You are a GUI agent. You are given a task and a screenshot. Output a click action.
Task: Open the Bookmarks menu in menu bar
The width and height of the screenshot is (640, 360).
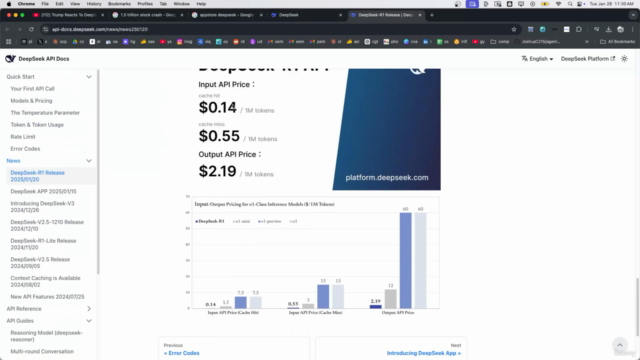pos(119,4)
